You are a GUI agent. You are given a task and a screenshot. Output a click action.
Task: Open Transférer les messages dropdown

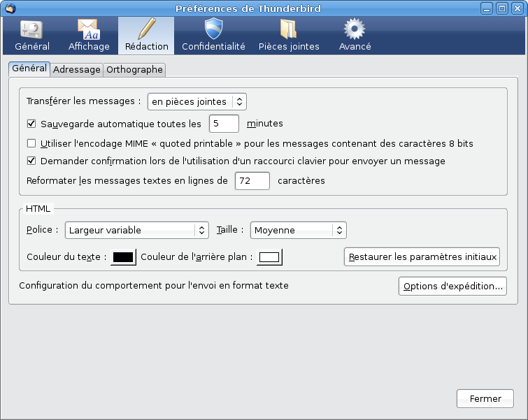(197, 101)
